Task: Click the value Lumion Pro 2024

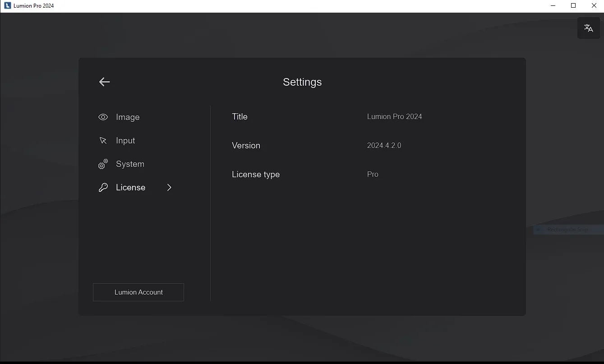Action: [x=395, y=117]
